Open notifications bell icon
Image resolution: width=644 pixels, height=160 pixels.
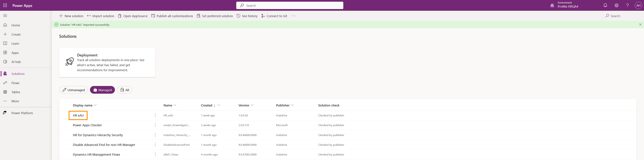(605, 5)
